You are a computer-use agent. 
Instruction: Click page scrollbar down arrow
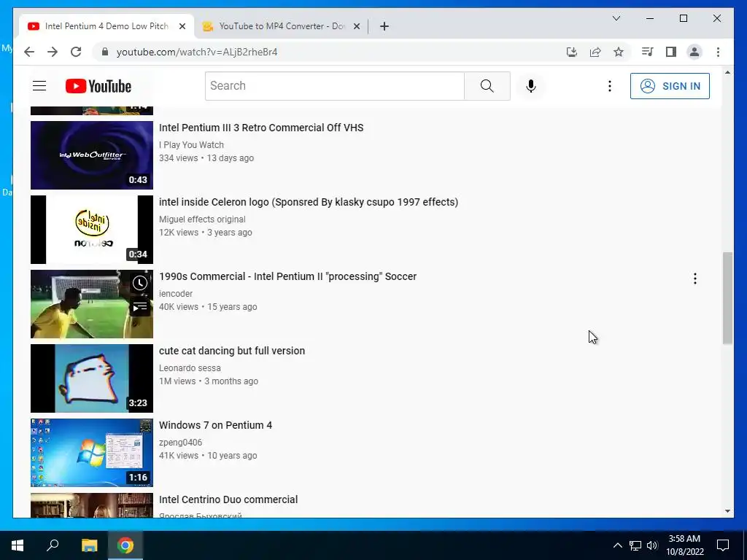(x=727, y=511)
